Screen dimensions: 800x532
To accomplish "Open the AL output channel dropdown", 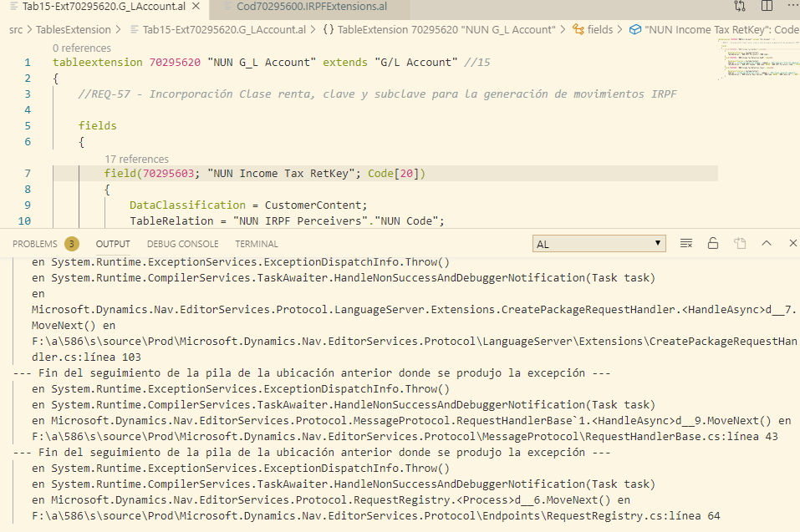I will [x=599, y=244].
